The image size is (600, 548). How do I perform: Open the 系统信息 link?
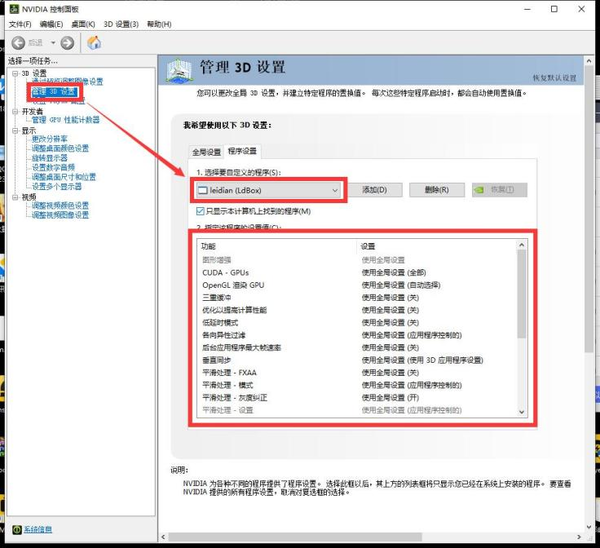pyautogui.click(x=38, y=529)
